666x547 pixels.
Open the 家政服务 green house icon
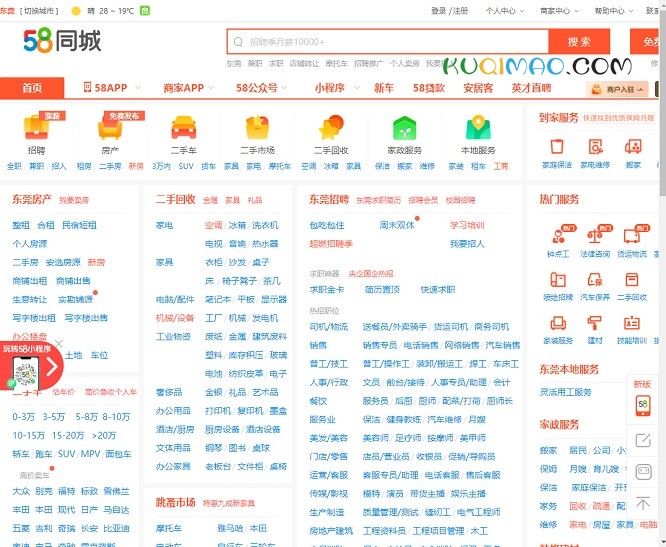tap(404, 127)
